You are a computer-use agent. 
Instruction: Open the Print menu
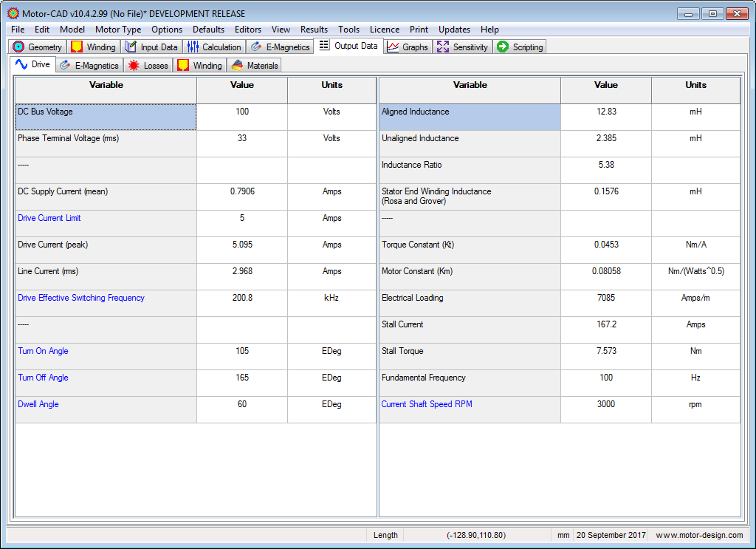pyautogui.click(x=419, y=30)
